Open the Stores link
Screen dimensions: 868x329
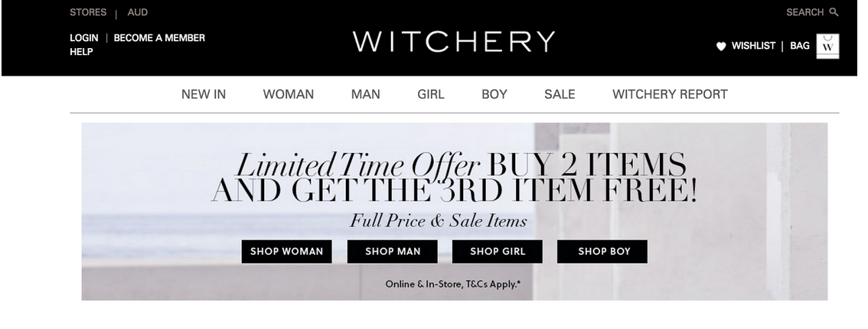point(88,12)
